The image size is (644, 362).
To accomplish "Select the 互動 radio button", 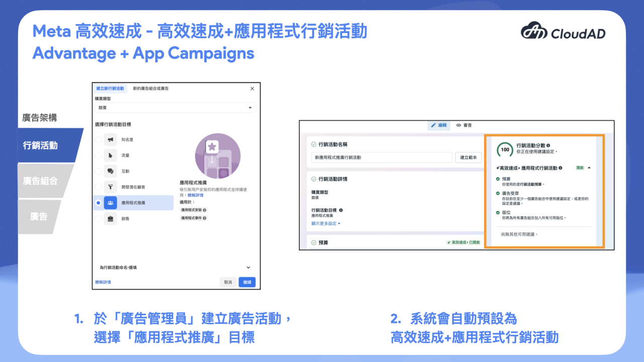I will click(x=98, y=171).
